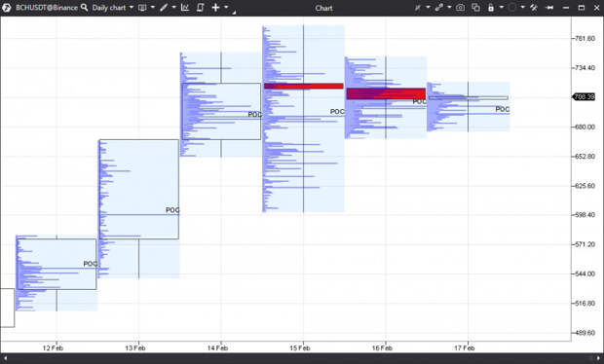Select the drawing pencil tool
This screenshot has width=604, height=364.
pyautogui.click(x=164, y=8)
